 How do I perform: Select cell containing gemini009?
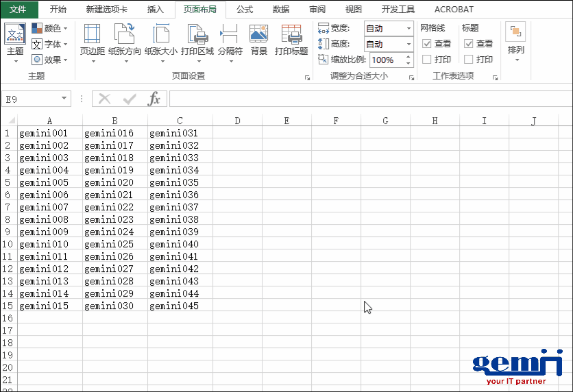pyautogui.click(x=50, y=232)
